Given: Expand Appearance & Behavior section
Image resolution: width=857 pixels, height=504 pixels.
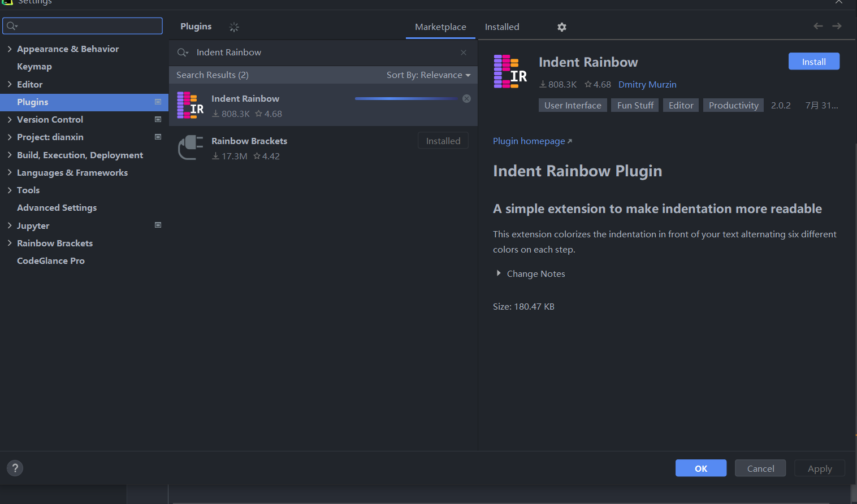Looking at the screenshot, I should pos(10,49).
